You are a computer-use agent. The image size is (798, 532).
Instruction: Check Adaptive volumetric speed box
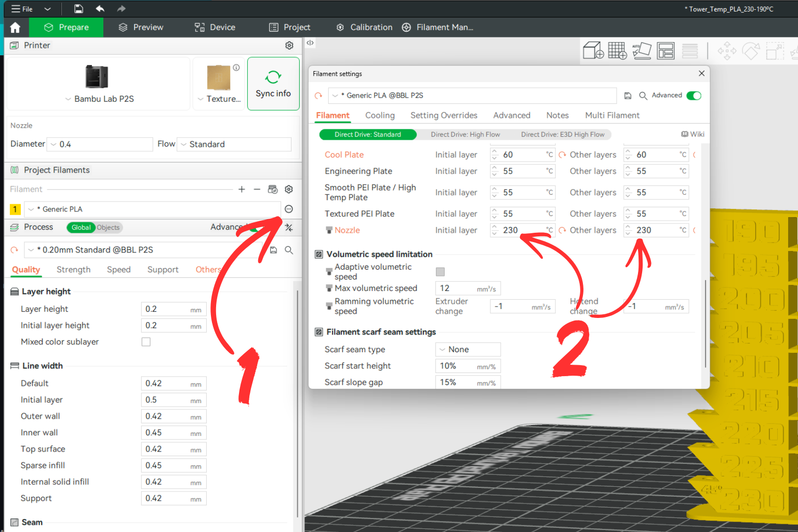pyautogui.click(x=440, y=272)
